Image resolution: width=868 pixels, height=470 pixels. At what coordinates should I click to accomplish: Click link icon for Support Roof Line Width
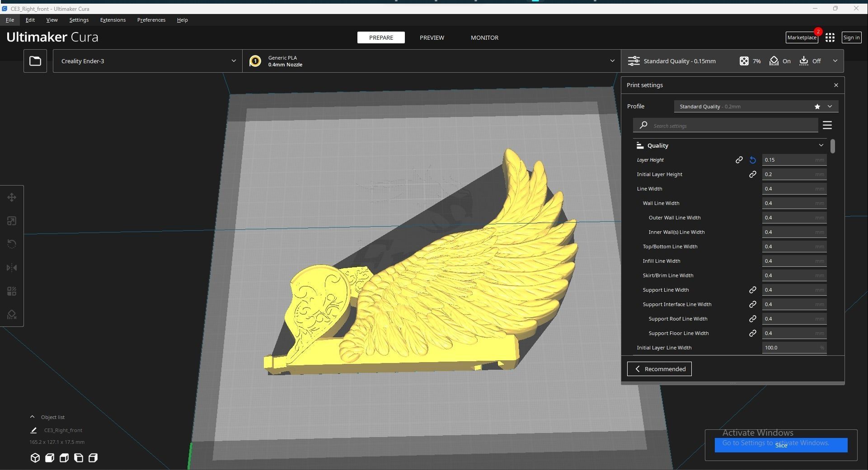point(752,319)
